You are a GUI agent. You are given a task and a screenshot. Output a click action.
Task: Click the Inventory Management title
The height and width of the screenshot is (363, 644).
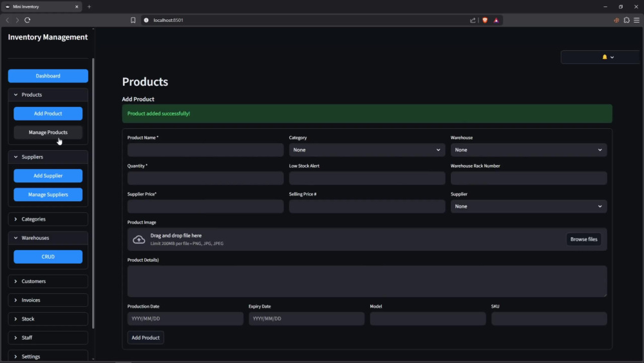(48, 37)
